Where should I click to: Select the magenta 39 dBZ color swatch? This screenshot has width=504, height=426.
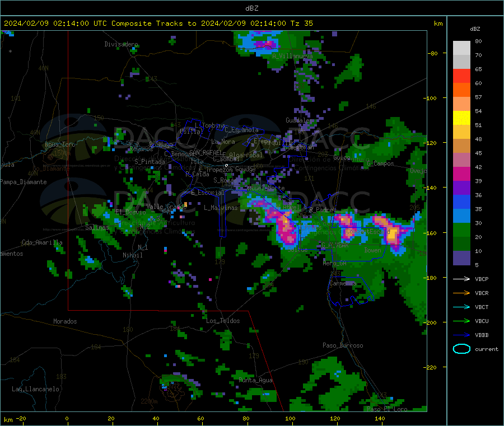[x=461, y=174]
